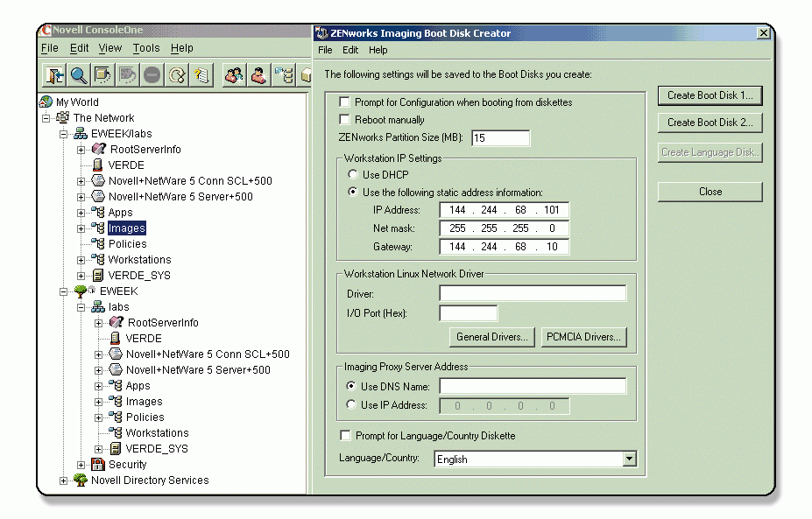Click the ZENworks Partition Size field

pos(500,138)
